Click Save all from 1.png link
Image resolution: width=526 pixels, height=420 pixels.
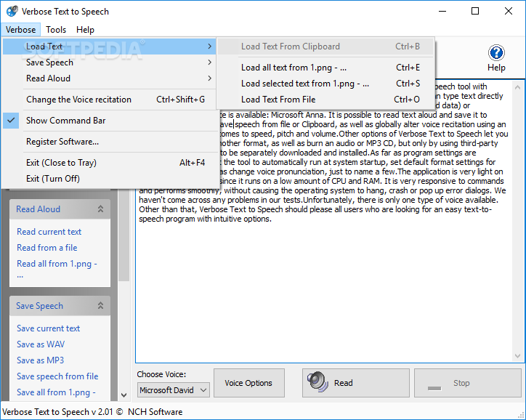click(x=56, y=392)
